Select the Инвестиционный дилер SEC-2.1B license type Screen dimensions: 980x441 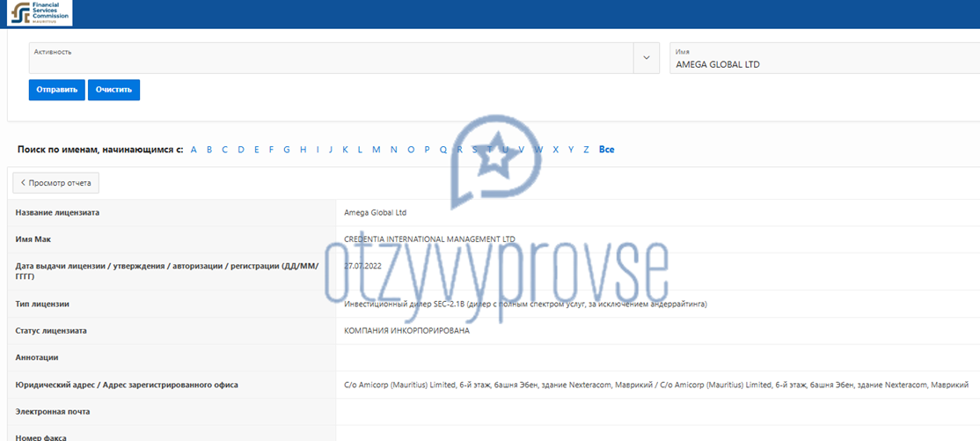point(525,304)
